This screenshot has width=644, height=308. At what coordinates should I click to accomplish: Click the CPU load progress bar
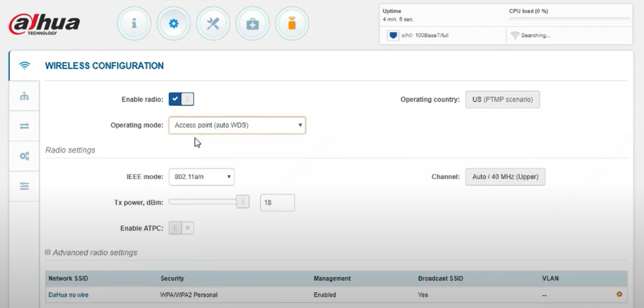click(x=570, y=19)
